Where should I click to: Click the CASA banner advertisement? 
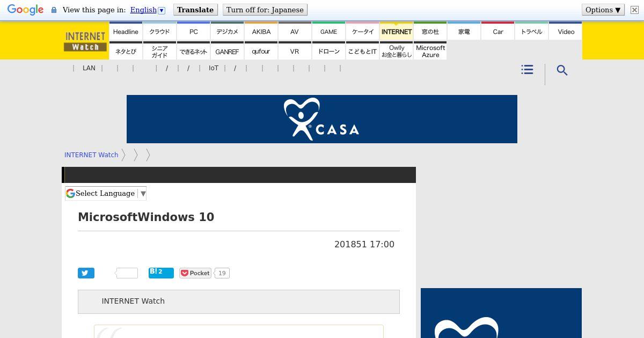[322, 119]
